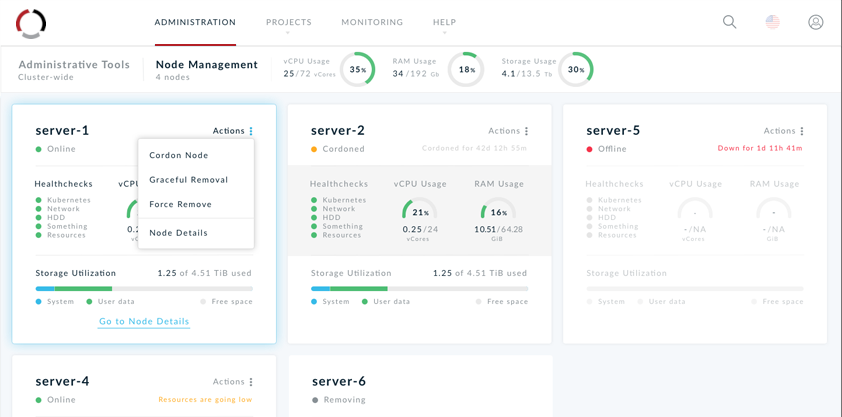The image size is (842, 417).
Task: Expand the Help navigation dropdown
Action: (x=444, y=23)
